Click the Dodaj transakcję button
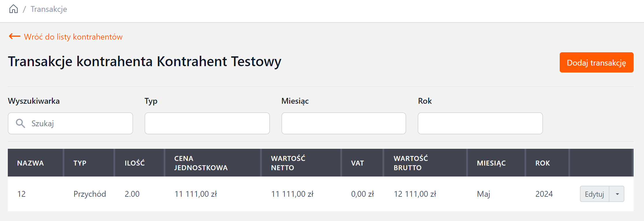The width and height of the screenshot is (644, 221). [596, 62]
